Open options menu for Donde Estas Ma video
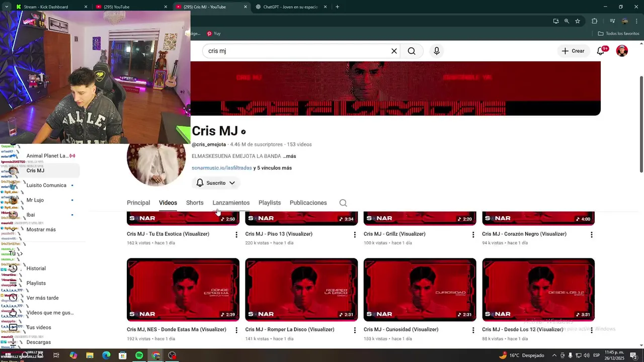644x362 pixels. point(236,330)
